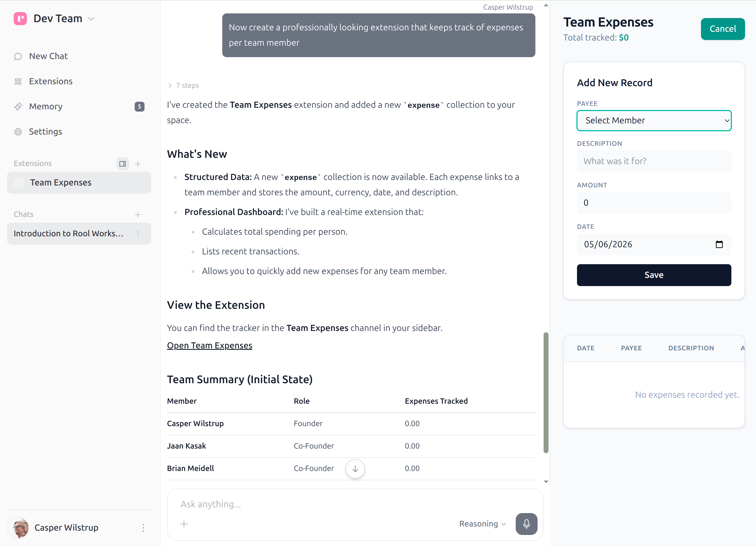Click the attachment plus icon in chat box
The width and height of the screenshot is (756, 547).
(x=184, y=524)
